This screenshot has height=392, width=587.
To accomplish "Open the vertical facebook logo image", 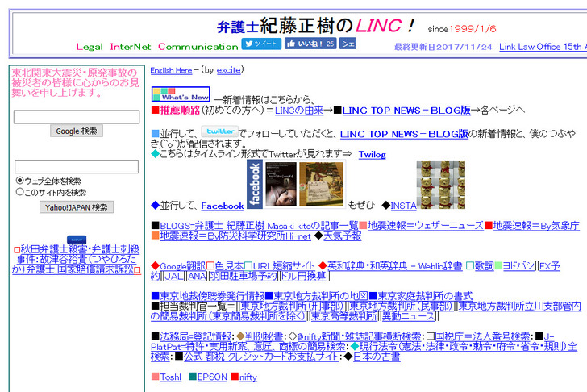I will 255,186.
